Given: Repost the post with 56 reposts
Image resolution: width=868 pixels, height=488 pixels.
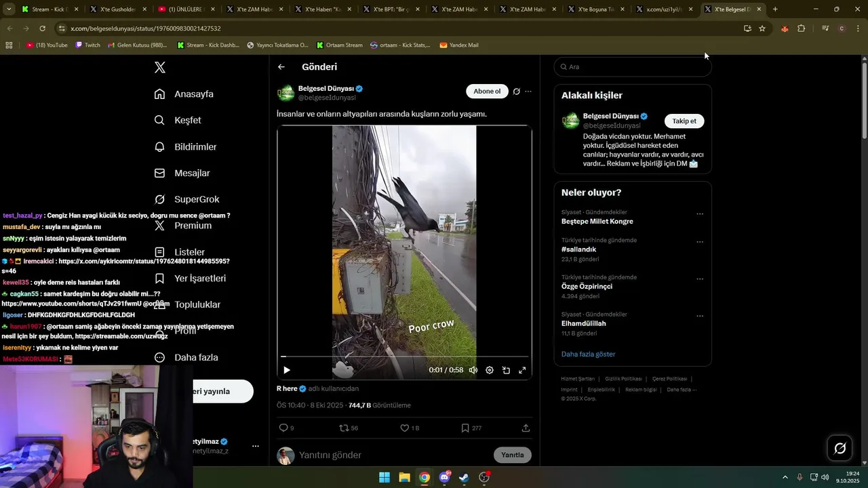Looking at the screenshot, I should tap(344, 428).
